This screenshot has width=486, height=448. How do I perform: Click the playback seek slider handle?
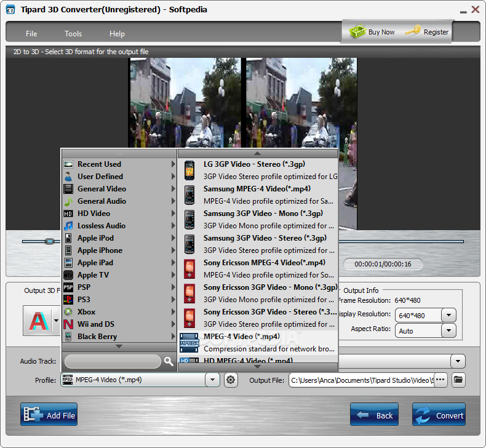tap(50, 241)
